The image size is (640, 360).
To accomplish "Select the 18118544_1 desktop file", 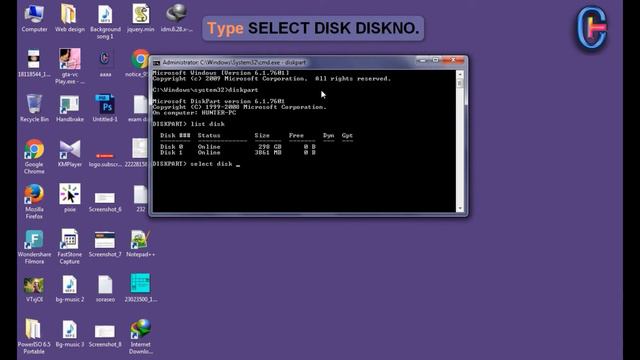I will tap(34, 63).
